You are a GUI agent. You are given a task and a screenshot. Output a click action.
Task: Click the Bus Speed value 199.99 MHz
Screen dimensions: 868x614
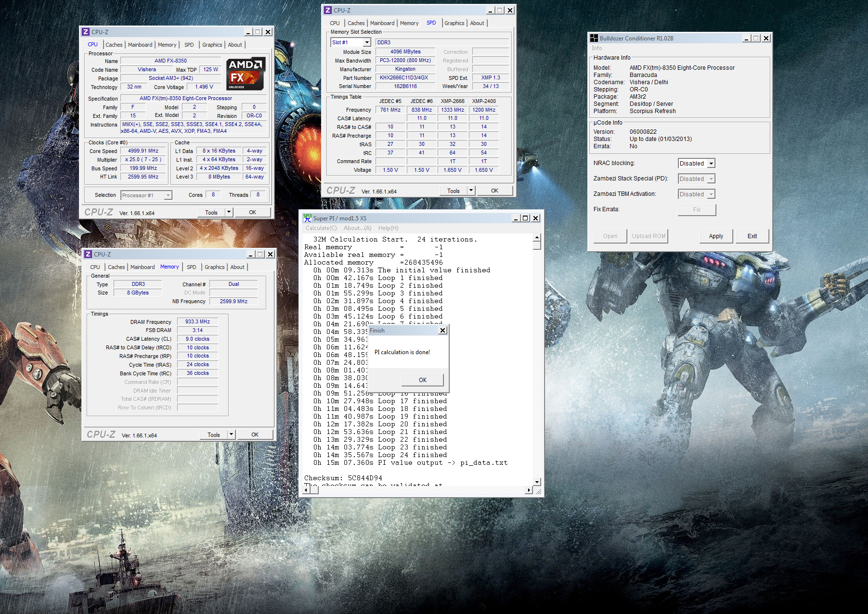(x=143, y=168)
